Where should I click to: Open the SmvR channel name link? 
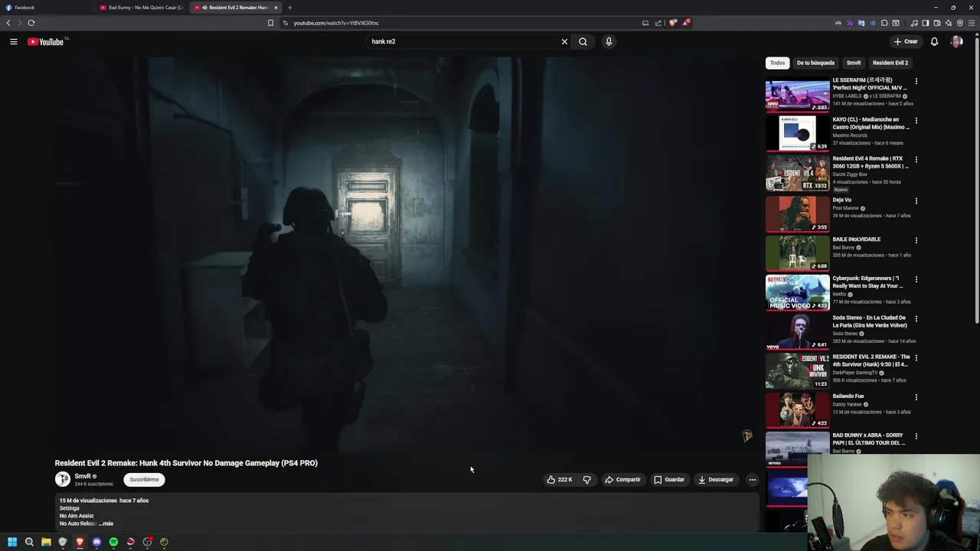pos(83,476)
